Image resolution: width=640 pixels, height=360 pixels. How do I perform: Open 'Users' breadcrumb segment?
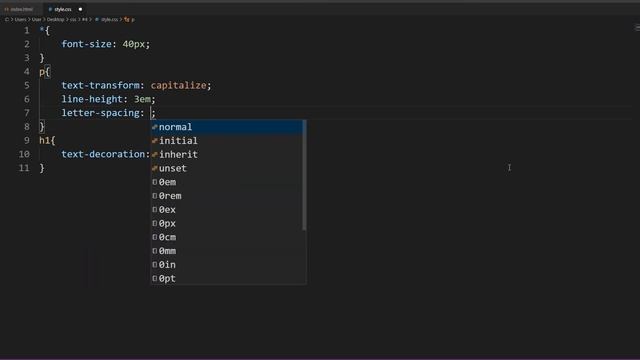tap(20, 19)
